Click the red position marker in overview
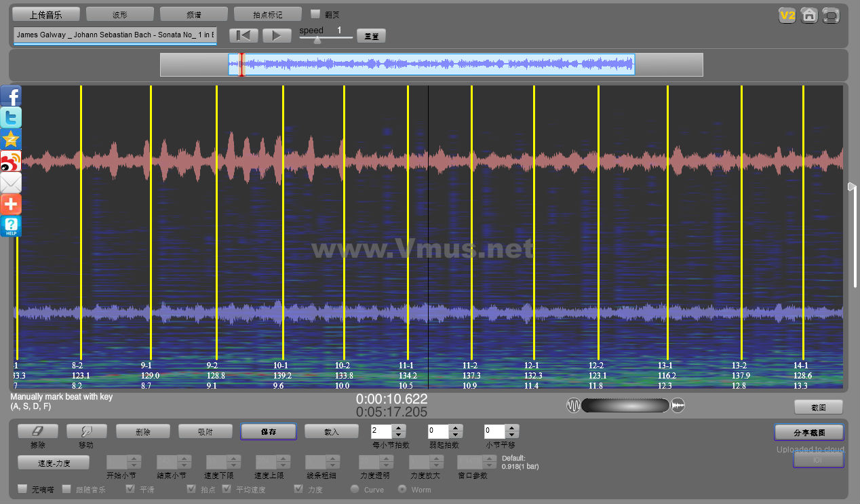 click(241, 65)
